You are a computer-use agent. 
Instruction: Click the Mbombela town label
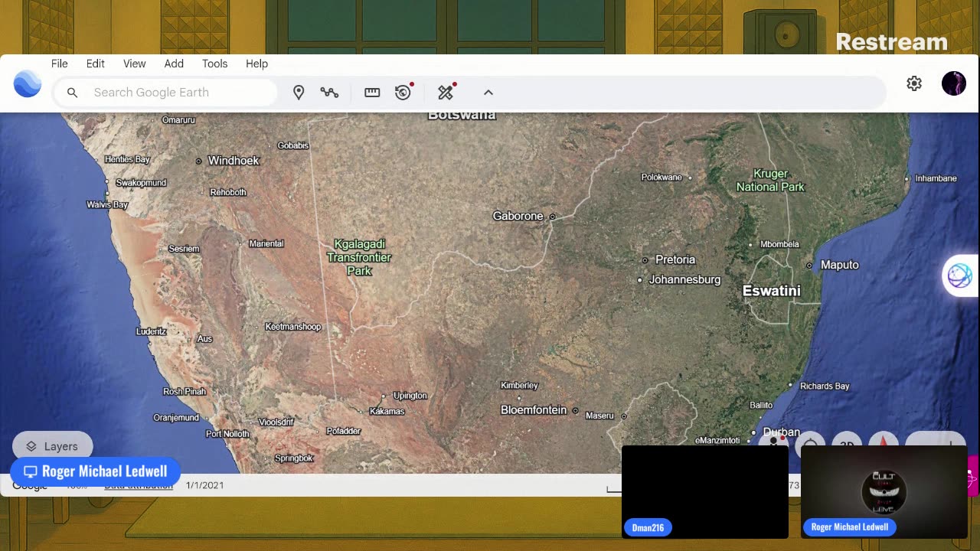point(779,244)
